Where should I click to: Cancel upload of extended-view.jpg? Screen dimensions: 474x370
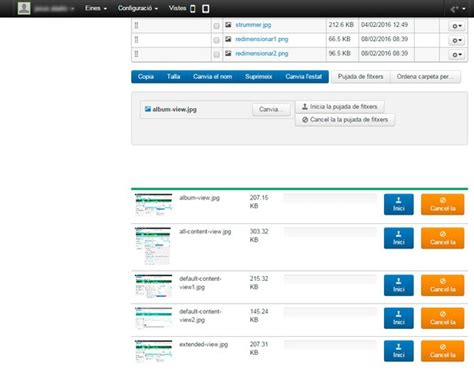(x=443, y=351)
